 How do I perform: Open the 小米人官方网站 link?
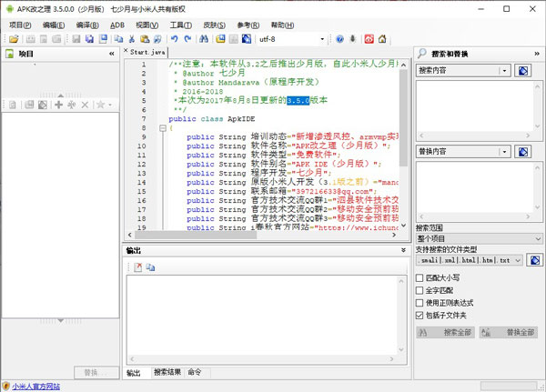click(35, 386)
